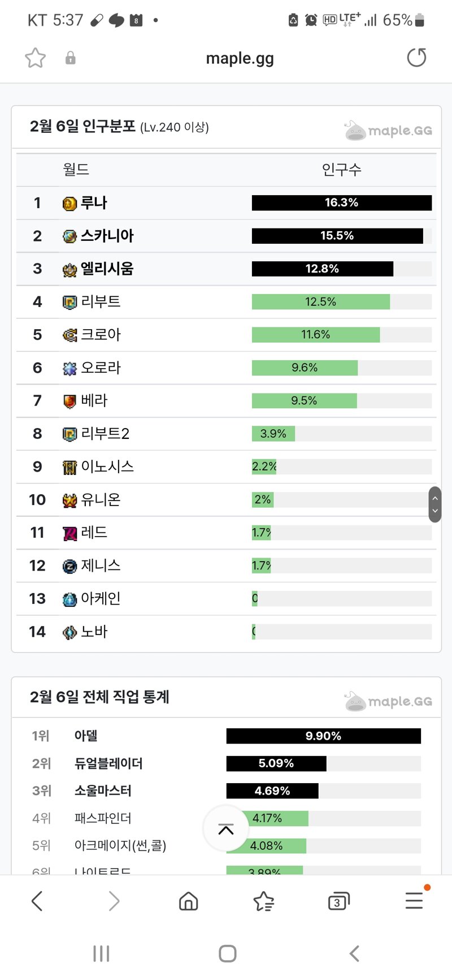
Task: Tap the scroll-to-top floating button
Action: click(226, 829)
